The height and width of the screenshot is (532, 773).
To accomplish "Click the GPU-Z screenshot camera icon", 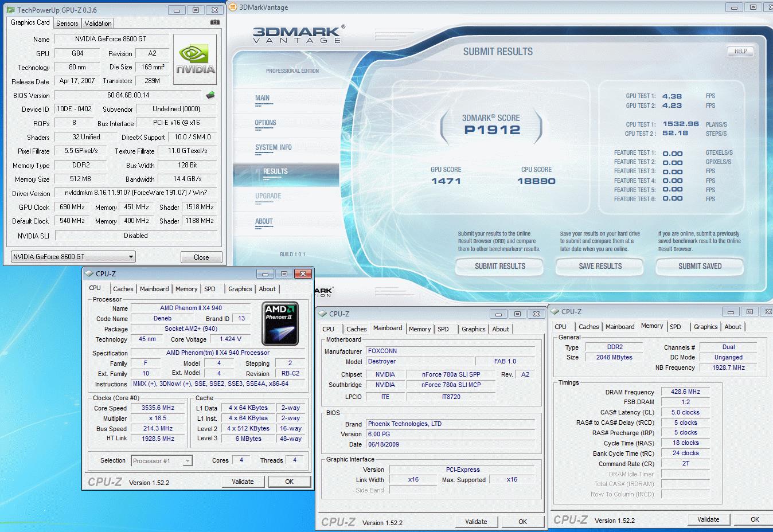I will click(214, 22).
